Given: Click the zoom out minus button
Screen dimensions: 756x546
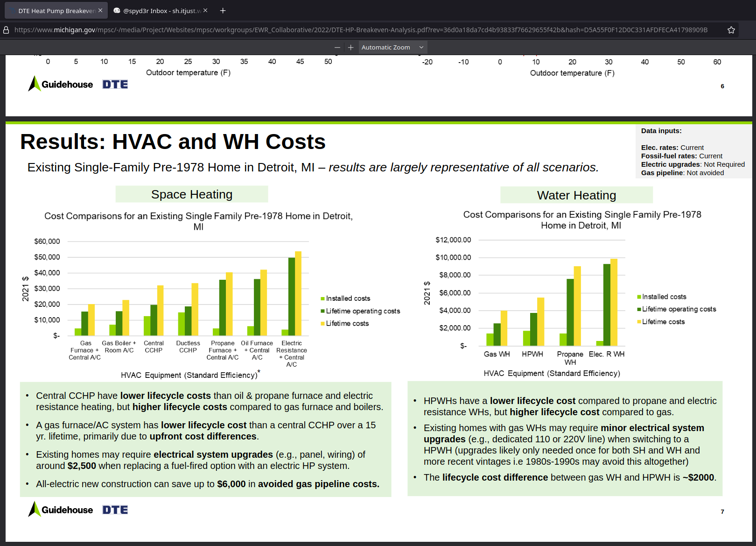Looking at the screenshot, I should click(337, 47).
